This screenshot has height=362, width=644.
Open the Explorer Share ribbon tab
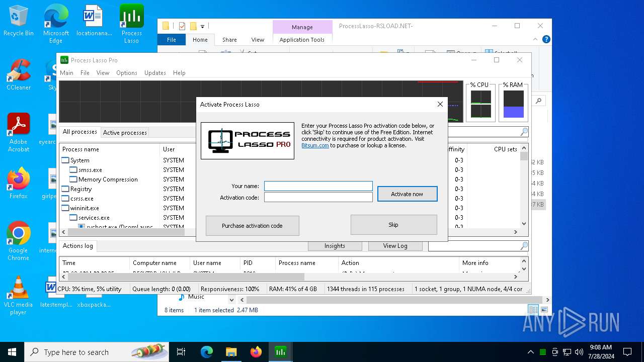pos(229,40)
